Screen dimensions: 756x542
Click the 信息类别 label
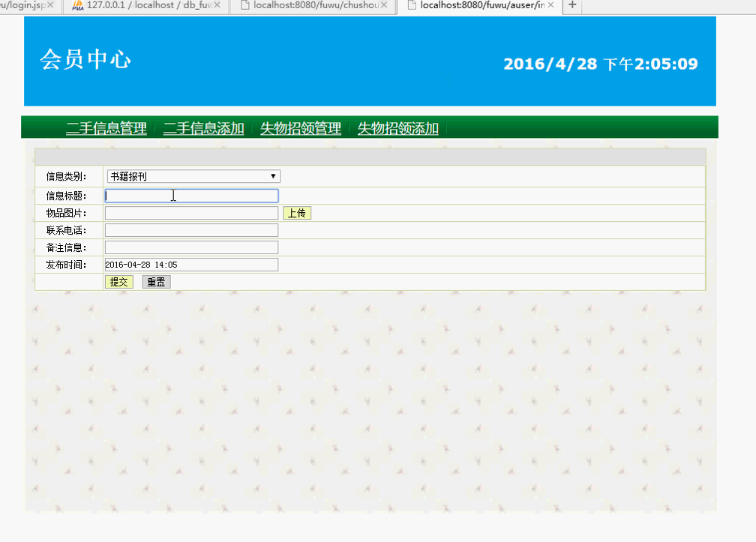(66, 176)
